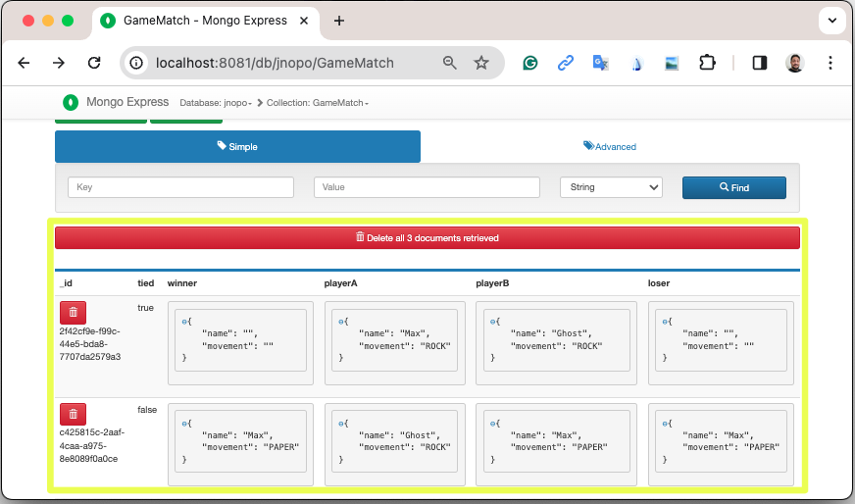The width and height of the screenshot is (855, 504).
Task: Click Delete all 3 documents retrieved
Action: [x=427, y=238]
